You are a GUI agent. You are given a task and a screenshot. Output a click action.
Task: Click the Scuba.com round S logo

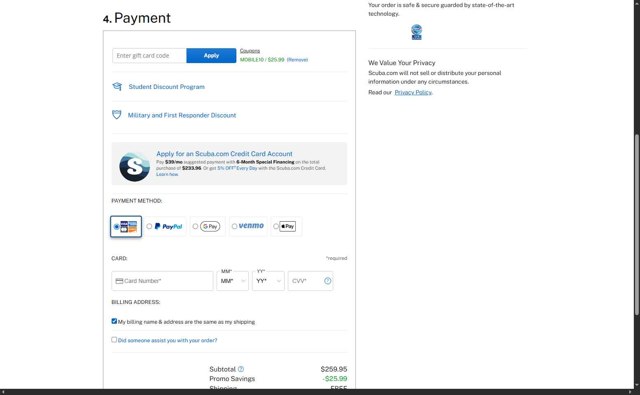(135, 166)
